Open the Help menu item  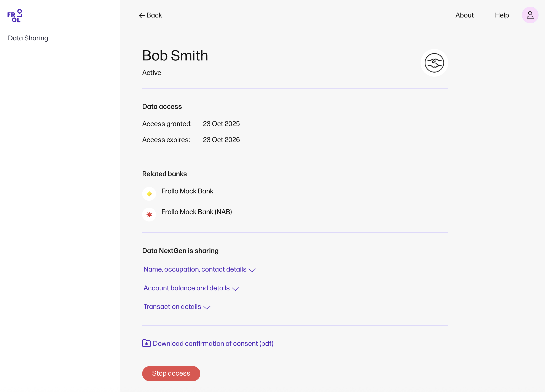pyautogui.click(x=502, y=15)
